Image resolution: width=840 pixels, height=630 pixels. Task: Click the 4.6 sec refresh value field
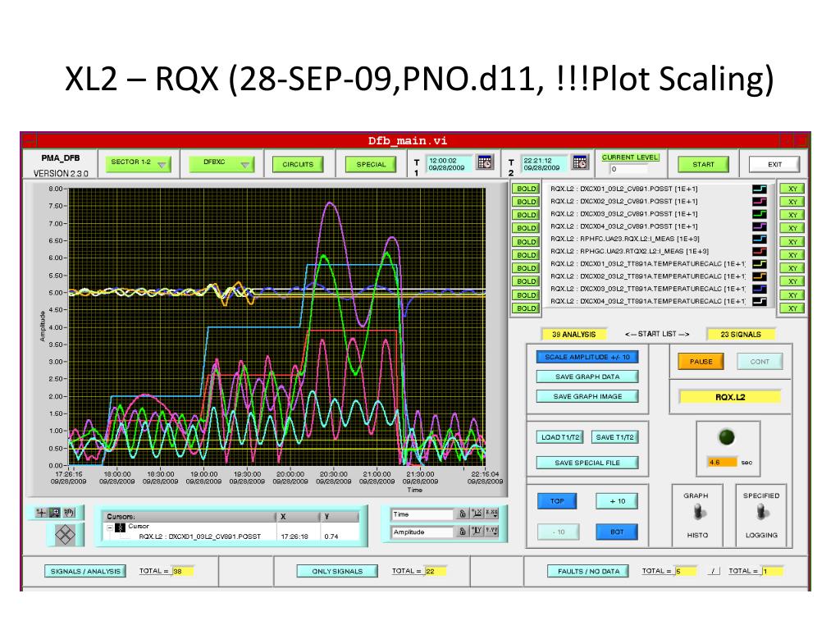[722, 463]
